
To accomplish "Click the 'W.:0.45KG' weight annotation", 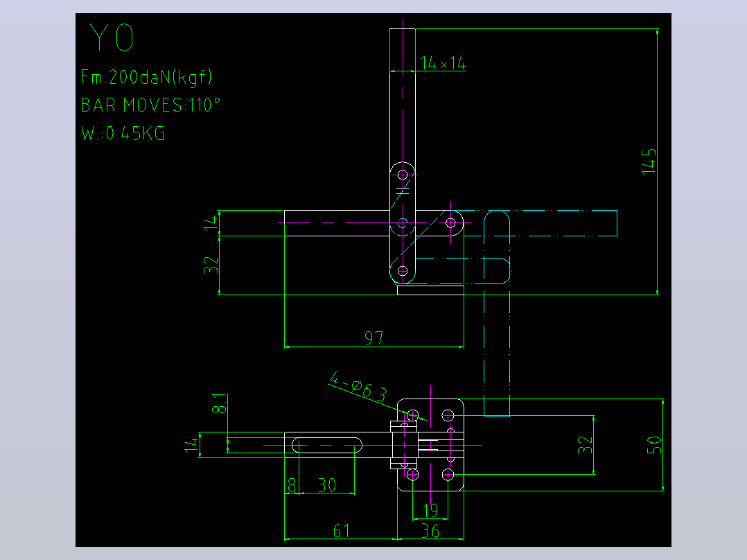I will 123,133.
